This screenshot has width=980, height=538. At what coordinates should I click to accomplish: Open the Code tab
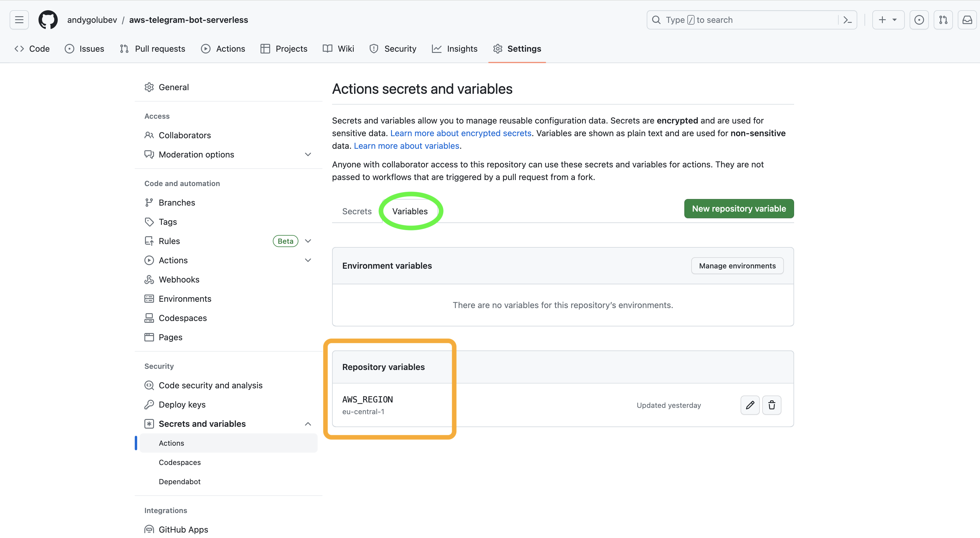tap(32, 49)
